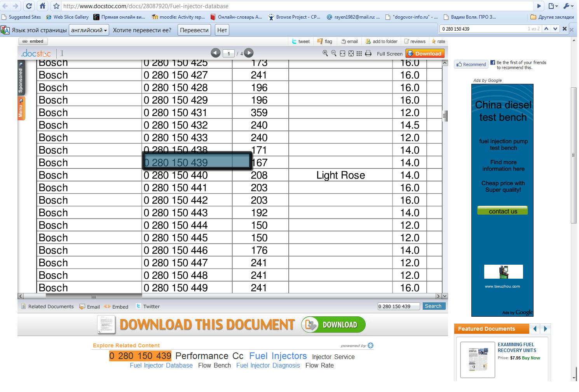Click the fit-to-width icon in viewer toolbar
Screen dimensions: 579x392
click(x=342, y=54)
